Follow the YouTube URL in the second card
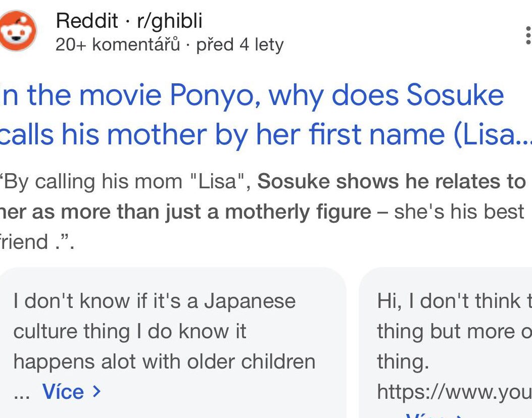Screen dimensions: 532x418 pos(453,392)
